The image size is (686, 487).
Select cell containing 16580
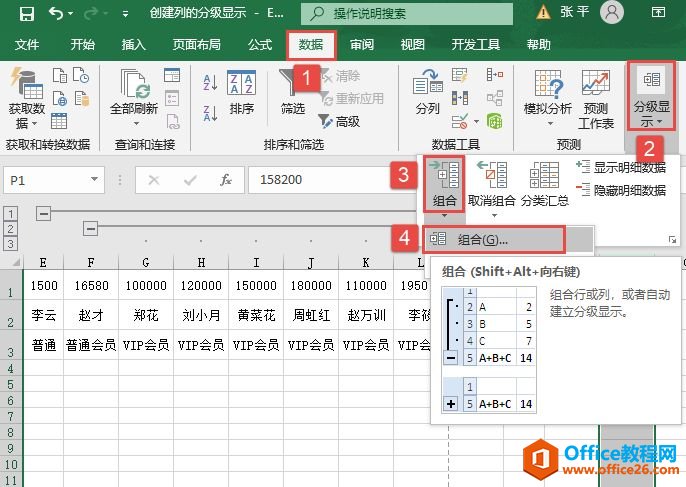coord(91,286)
